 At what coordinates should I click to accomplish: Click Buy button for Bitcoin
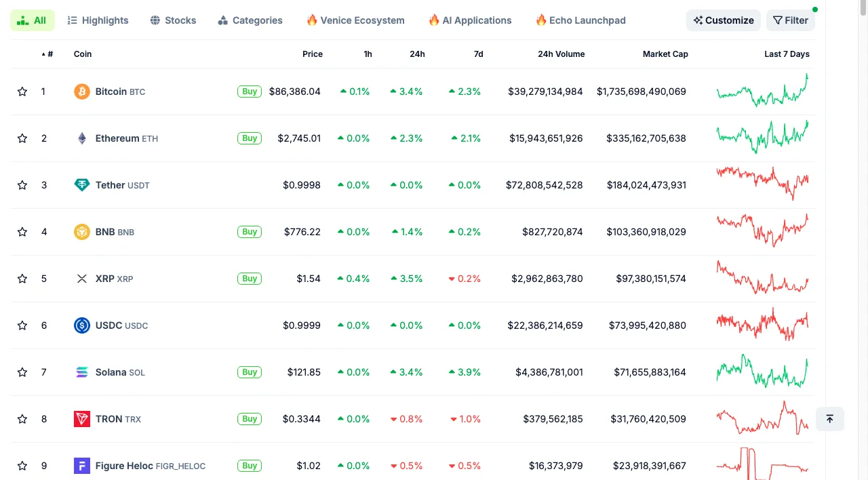[250, 92]
